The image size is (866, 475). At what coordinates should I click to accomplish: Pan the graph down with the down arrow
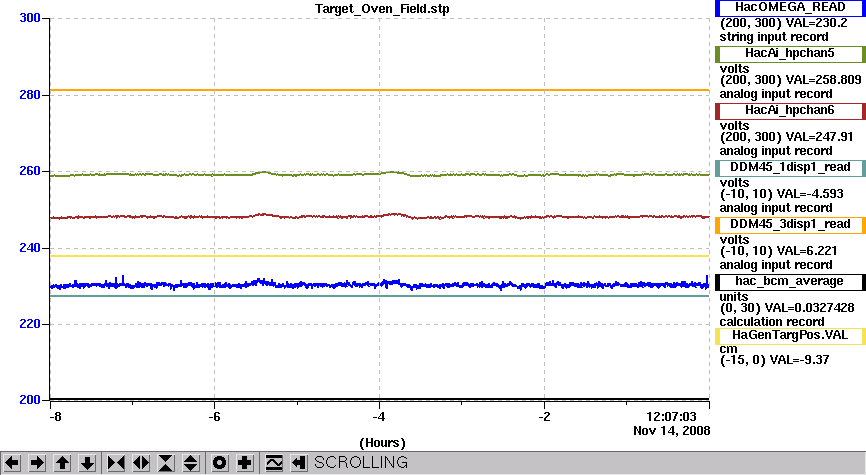click(x=87, y=463)
